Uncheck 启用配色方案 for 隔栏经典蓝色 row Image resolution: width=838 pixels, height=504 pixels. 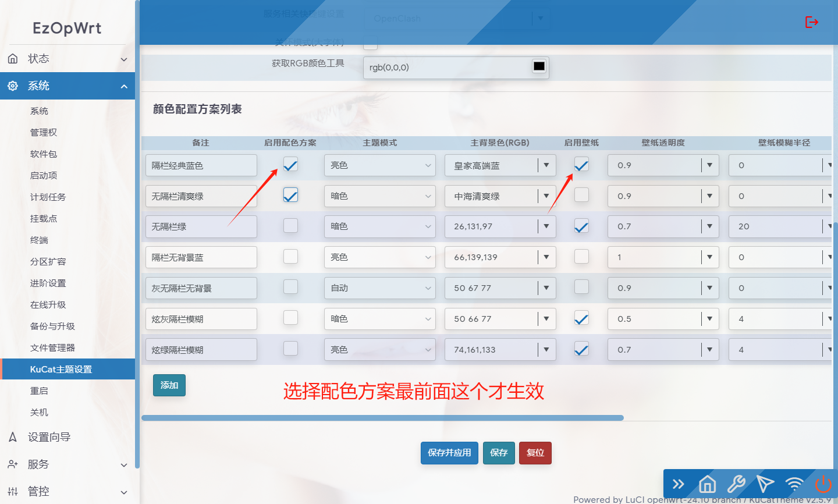[290, 165]
